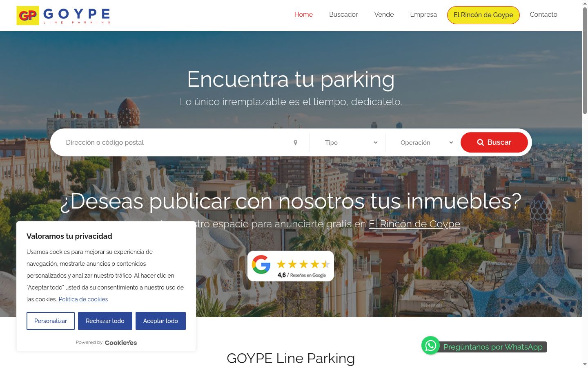
Task: Click Aceptar todo in cookie banner
Action: 160,321
